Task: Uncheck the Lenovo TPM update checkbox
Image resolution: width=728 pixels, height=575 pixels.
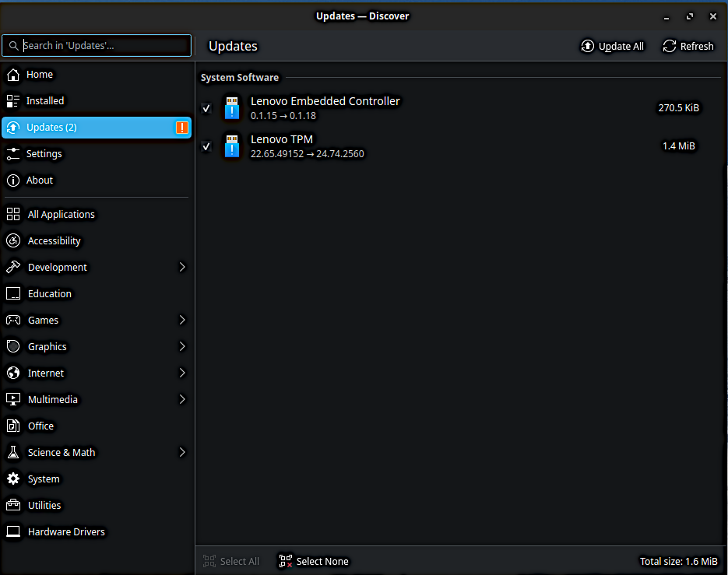Action: point(206,146)
